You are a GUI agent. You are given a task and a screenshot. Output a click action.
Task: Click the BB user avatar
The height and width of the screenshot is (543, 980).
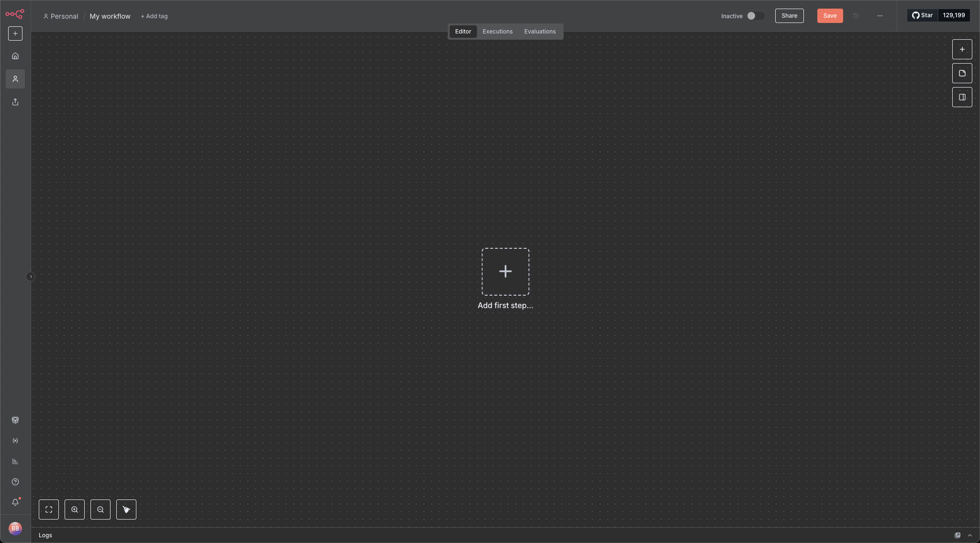click(x=15, y=529)
